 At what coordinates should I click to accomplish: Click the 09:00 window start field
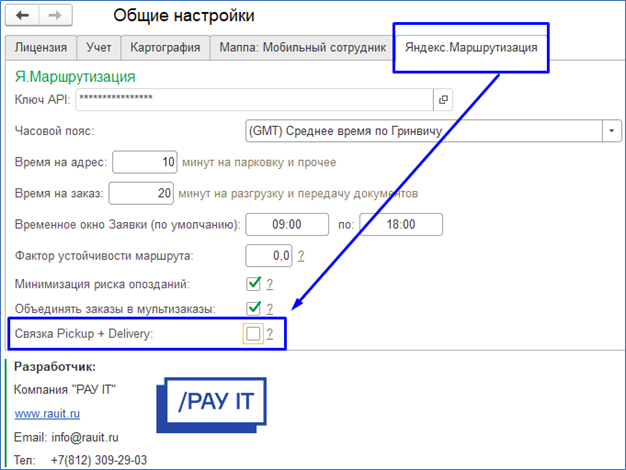tap(287, 224)
